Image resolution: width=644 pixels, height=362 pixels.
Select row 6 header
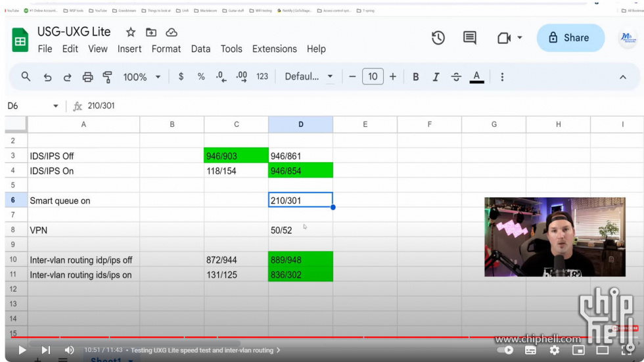[13, 200]
